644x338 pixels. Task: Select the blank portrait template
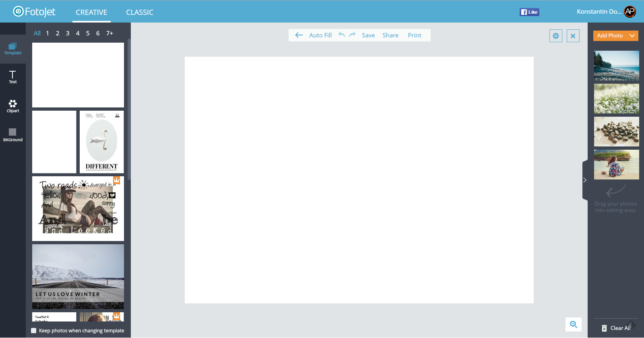[x=54, y=142]
